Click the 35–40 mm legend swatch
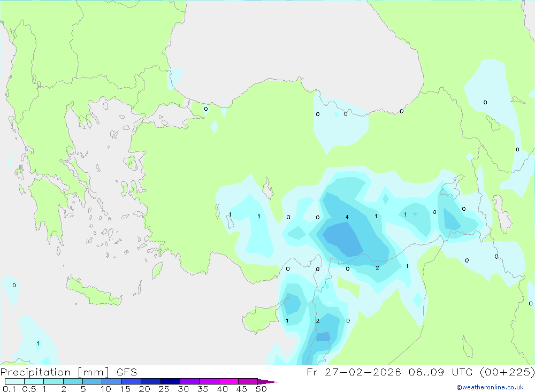 [209, 381]
